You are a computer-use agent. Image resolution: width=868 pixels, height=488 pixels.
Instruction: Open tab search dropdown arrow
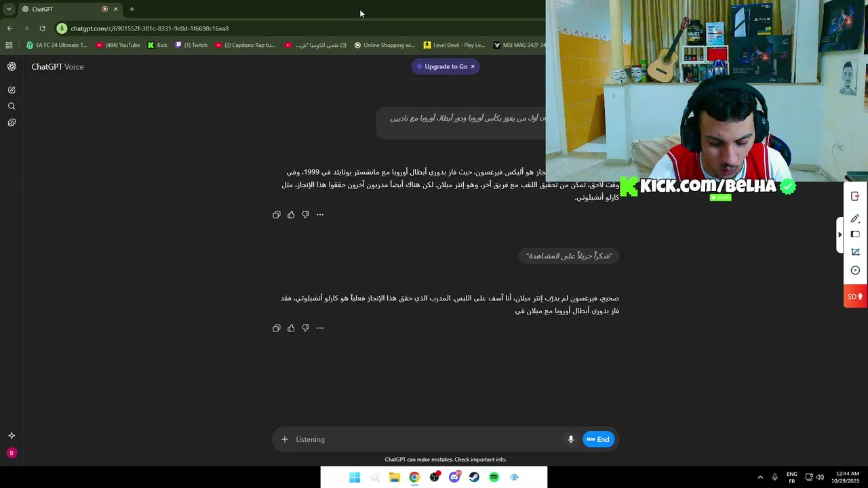coord(9,9)
